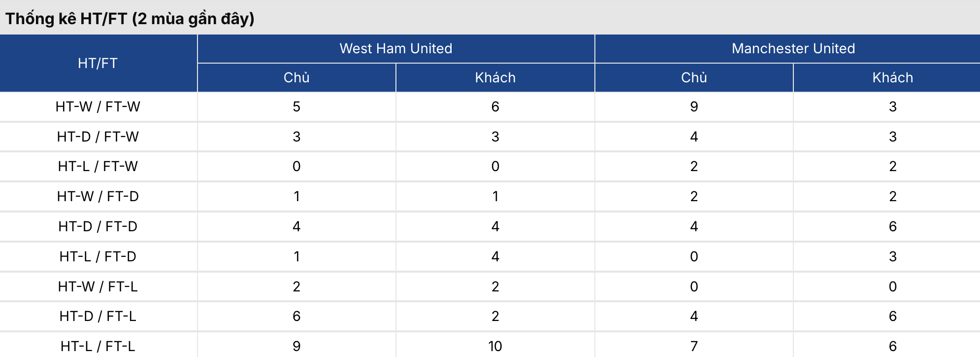Click the Thống kê HT/FT section title
The image size is (980, 357).
pyautogui.click(x=130, y=19)
